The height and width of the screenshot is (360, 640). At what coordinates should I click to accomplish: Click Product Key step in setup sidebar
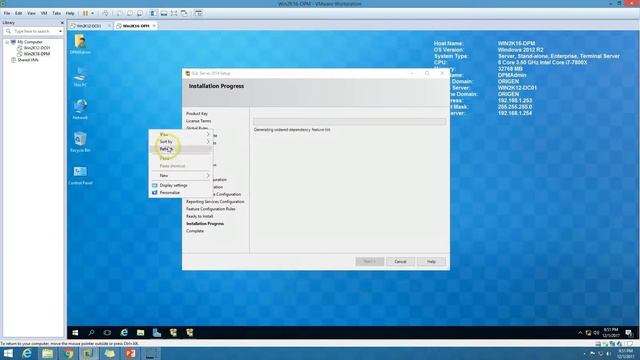pos(197,113)
